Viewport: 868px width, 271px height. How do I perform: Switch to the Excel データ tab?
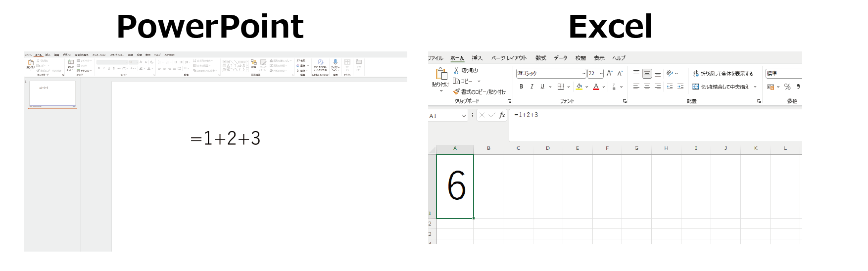pyautogui.click(x=561, y=58)
